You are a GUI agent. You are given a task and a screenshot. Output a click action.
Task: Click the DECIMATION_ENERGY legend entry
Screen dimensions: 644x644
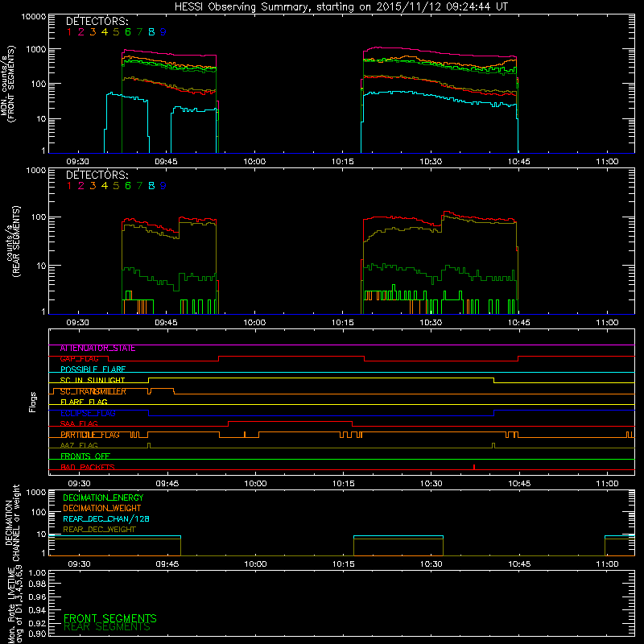[103, 497]
